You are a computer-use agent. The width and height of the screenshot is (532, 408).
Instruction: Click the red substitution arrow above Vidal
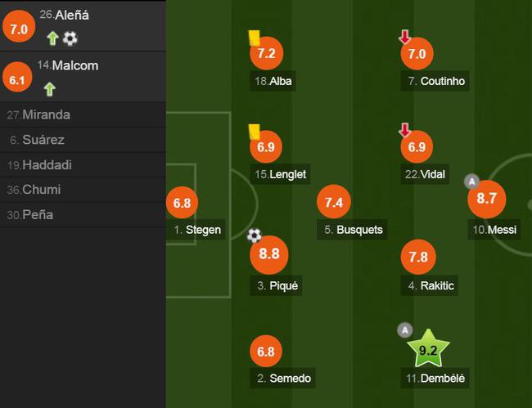point(405,130)
